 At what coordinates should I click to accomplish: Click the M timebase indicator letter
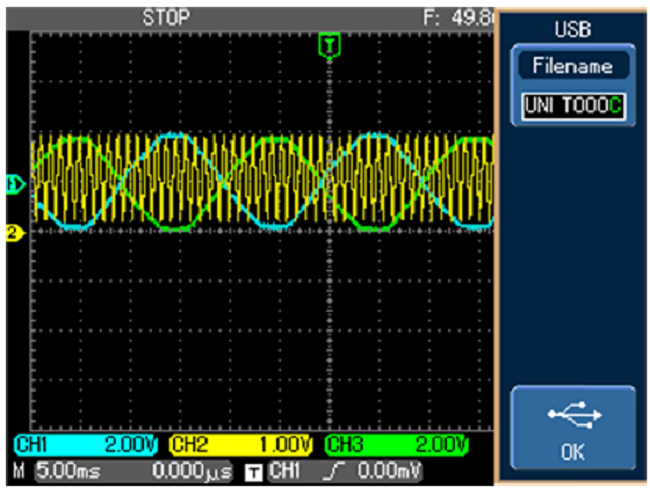(17, 469)
